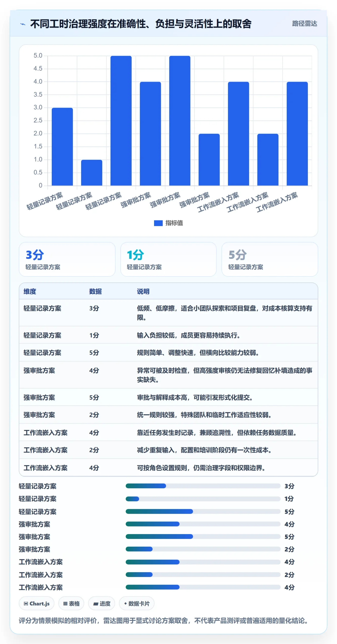Click the 轻量记录方案 progress bar rated 3分
337x644 pixels.
pos(203,486)
